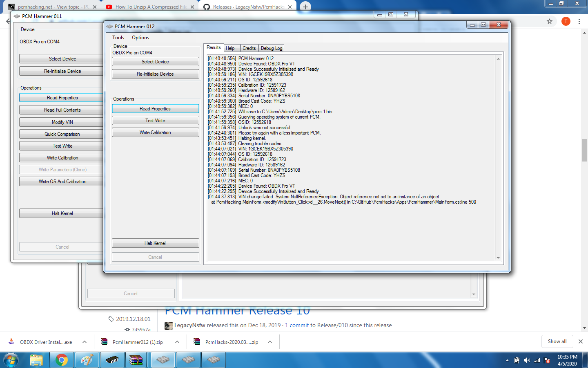Image resolution: width=588 pixels, height=368 pixels.
Task: Click Quick Comparison in PCM Hammer 011
Action: 61,134
